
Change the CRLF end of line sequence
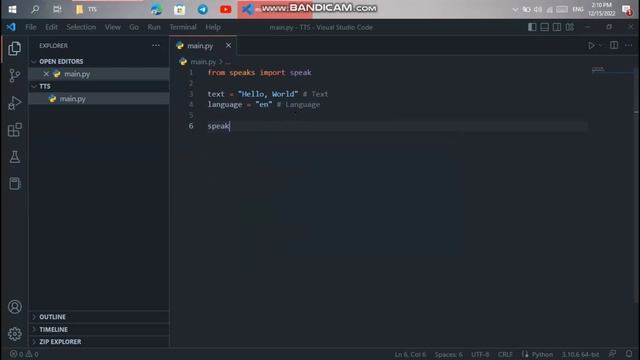pos(505,354)
